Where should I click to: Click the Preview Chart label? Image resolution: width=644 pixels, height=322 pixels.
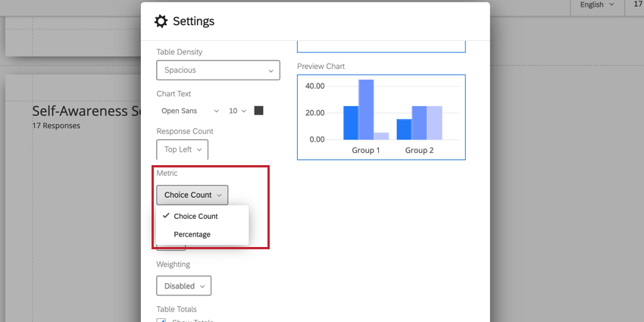[321, 66]
